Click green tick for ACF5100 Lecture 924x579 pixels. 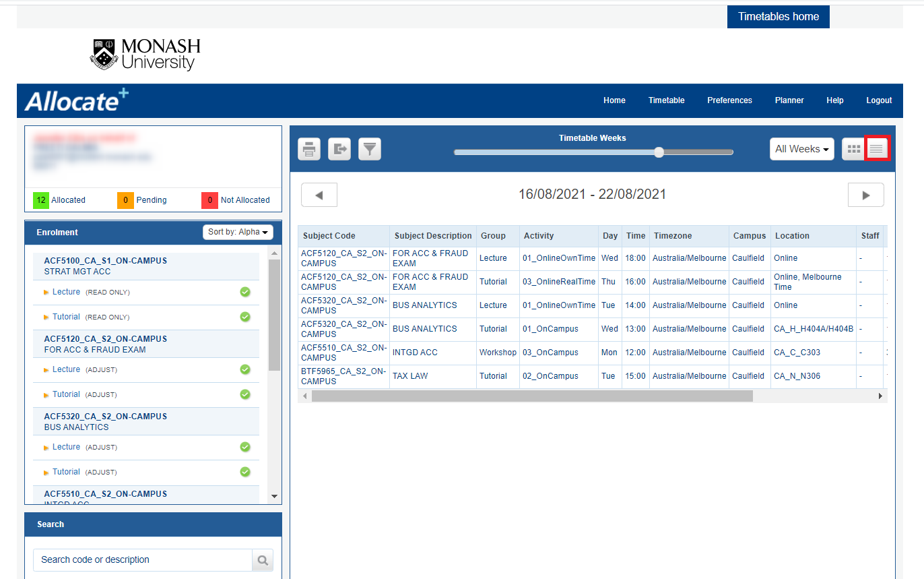245,292
